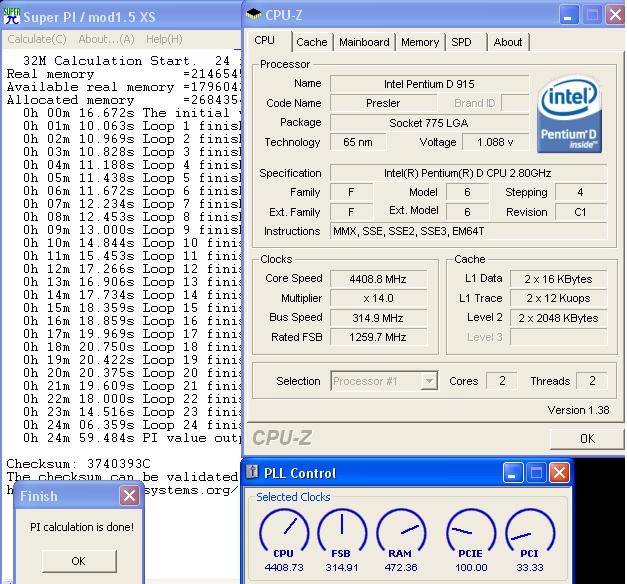This screenshot has width=627, height=584.
Task: Open the Processor selection dropdown
Action: tap(429, 380)
